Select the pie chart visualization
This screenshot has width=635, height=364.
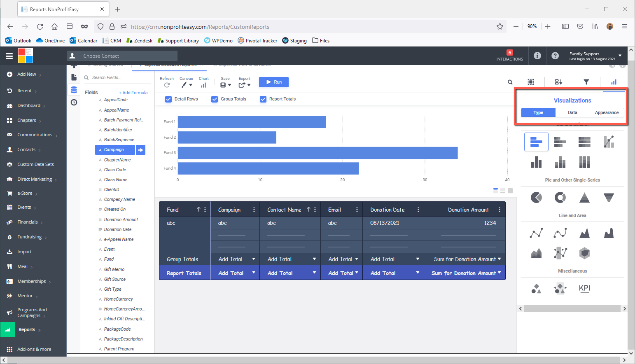(536, 198)
